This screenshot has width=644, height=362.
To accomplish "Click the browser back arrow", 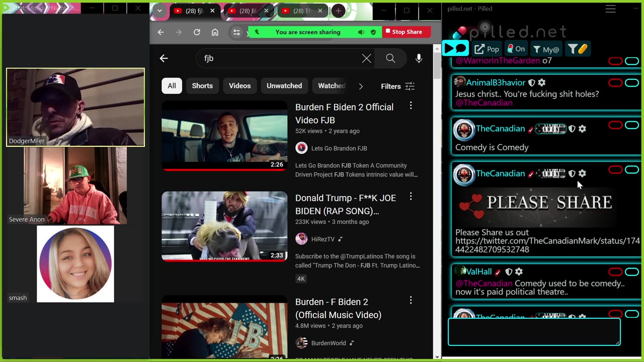I will (x=160, y=32).
